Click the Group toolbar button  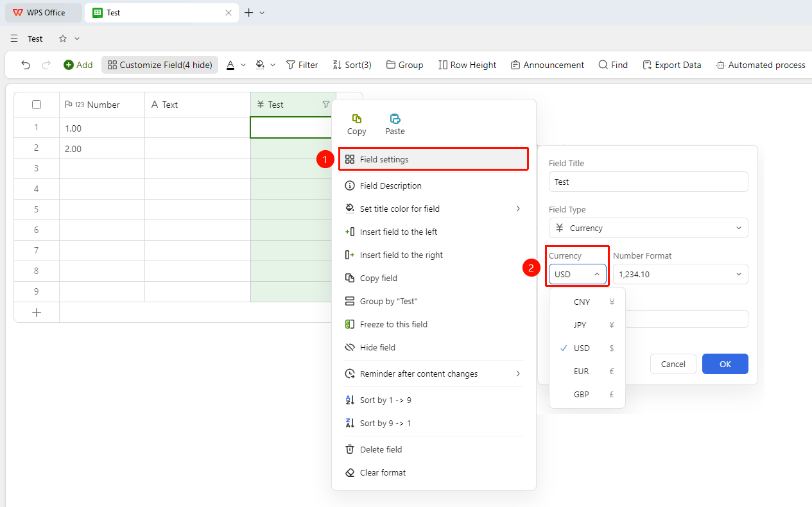click(x=404, y=65)
